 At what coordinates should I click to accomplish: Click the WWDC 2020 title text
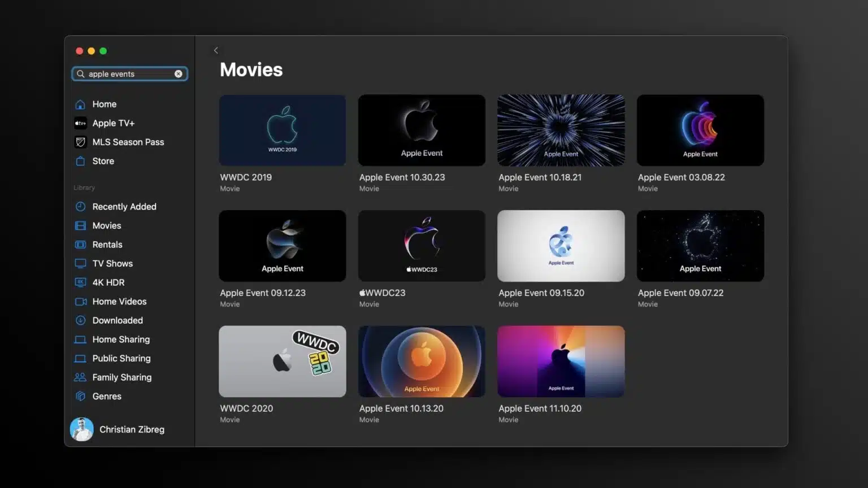[246, 408]
